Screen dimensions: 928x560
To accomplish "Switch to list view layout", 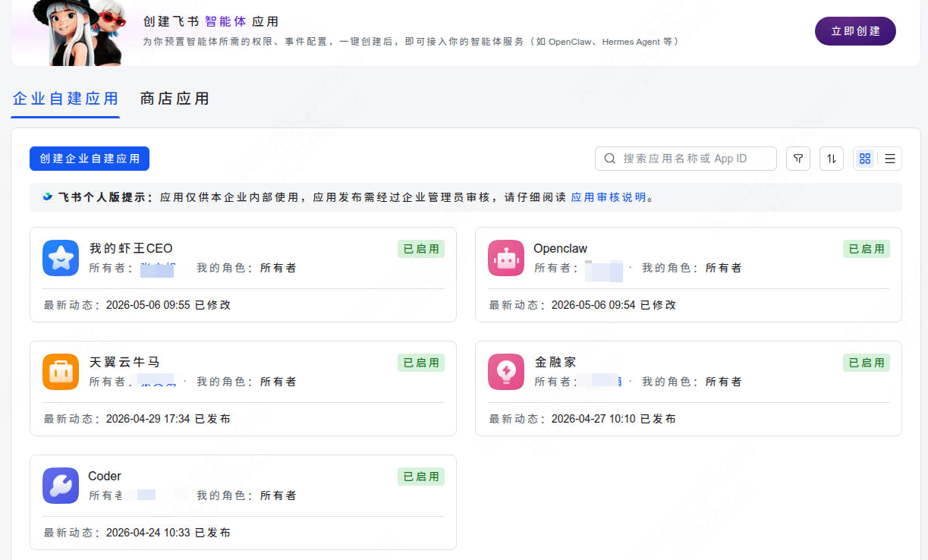I will pyautogui.click(x=890, y=159).
